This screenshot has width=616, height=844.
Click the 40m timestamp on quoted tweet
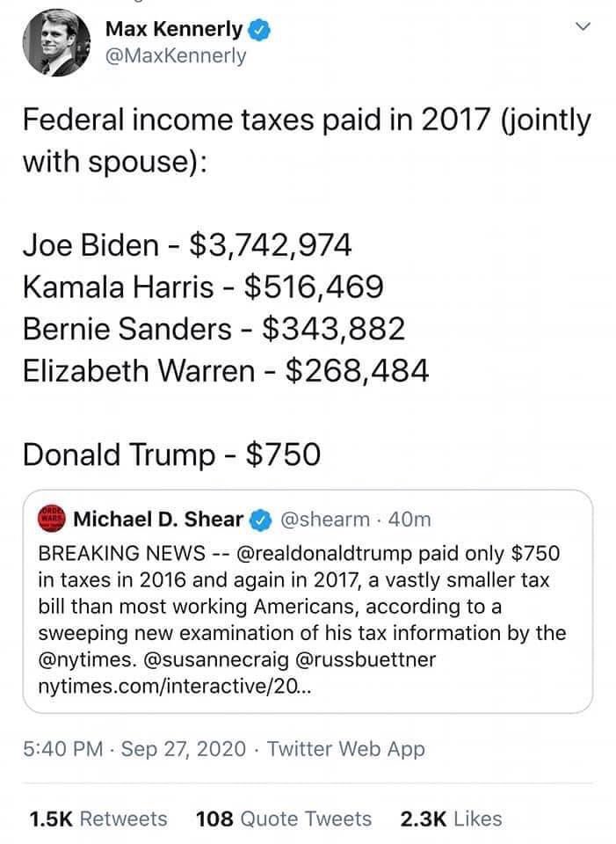tap(409, 520)
